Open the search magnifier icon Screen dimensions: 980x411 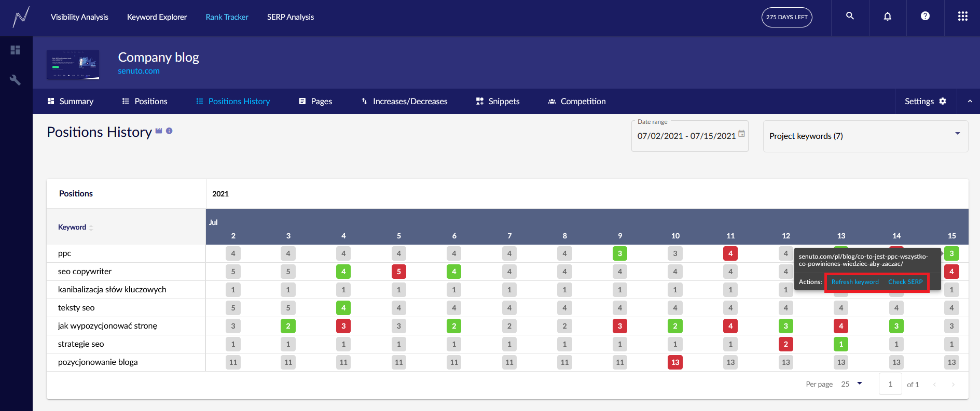coord(850,16)
